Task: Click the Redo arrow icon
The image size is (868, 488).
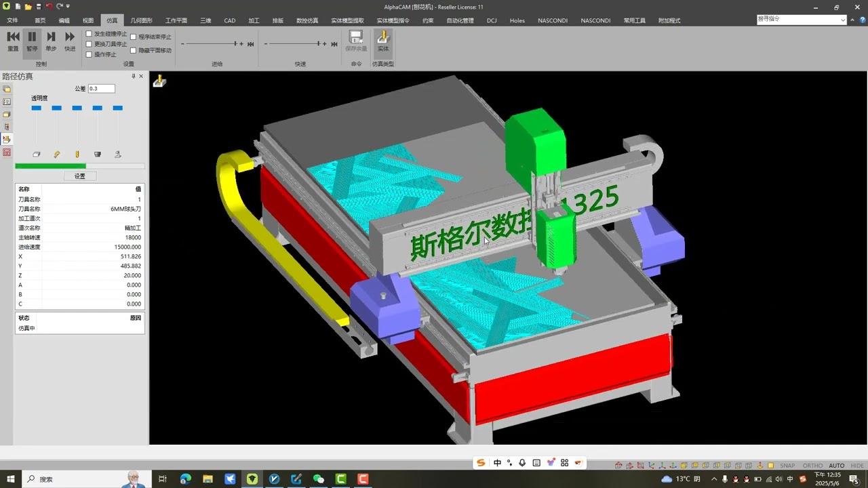Action: pos(60,6)
